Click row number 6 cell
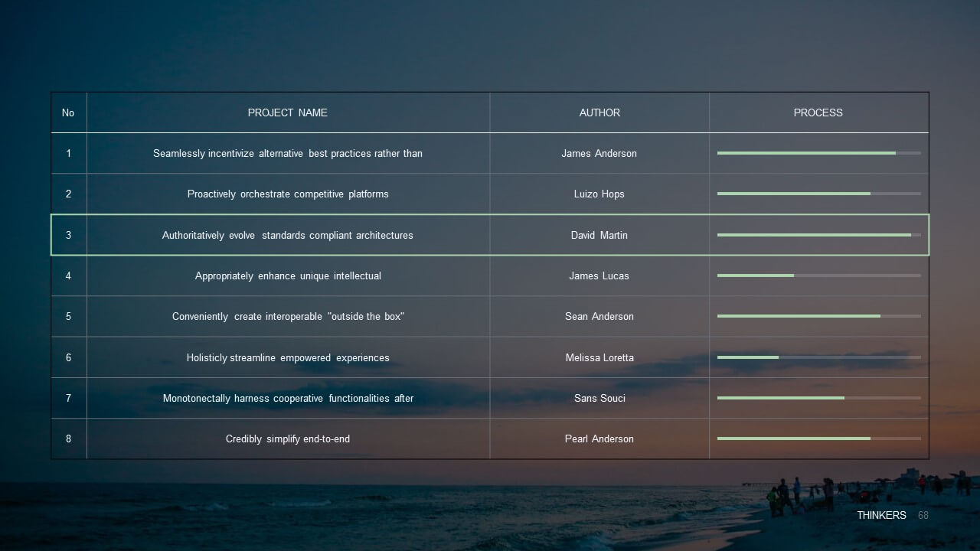Viewport: 980px width, 551px height. click(68, 357)
